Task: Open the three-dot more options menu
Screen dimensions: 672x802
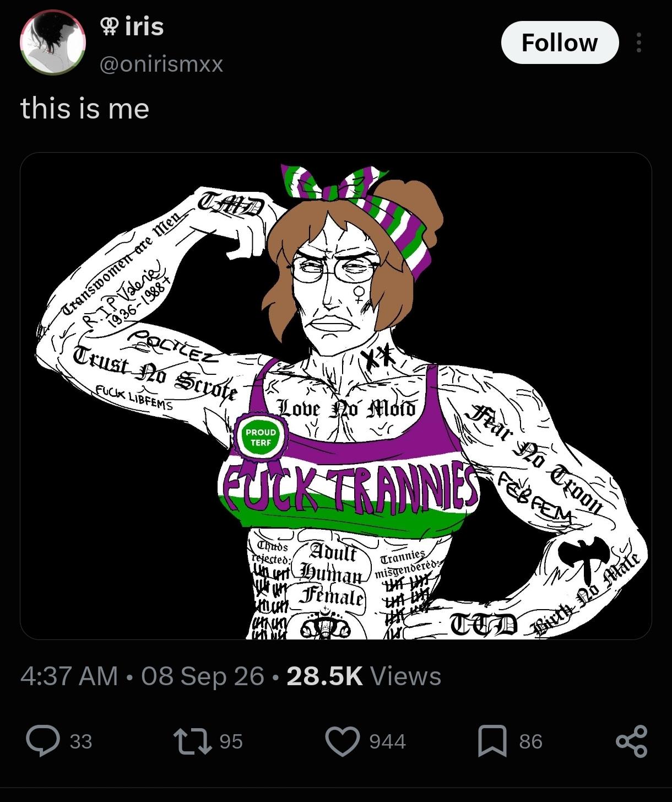Action: point(638,42)
